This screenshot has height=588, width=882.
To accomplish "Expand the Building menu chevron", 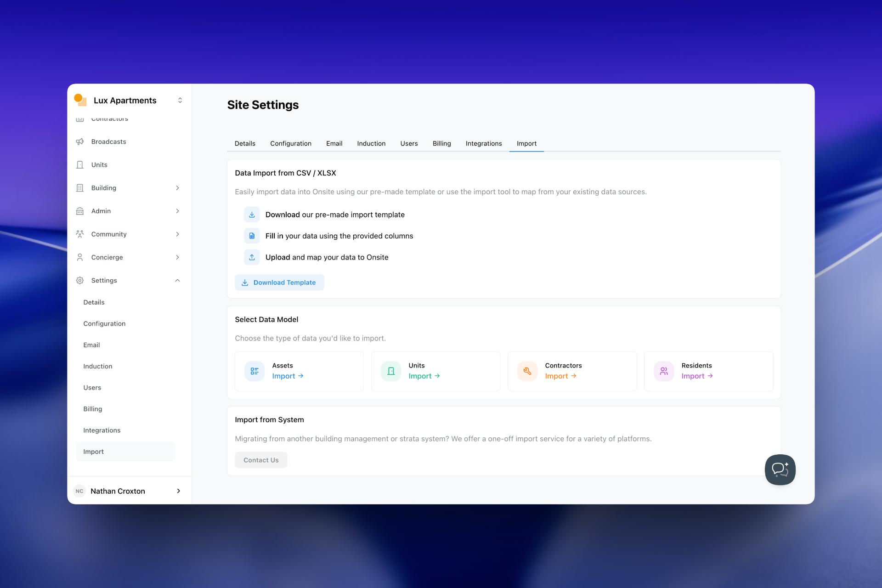I will (177, 188).
